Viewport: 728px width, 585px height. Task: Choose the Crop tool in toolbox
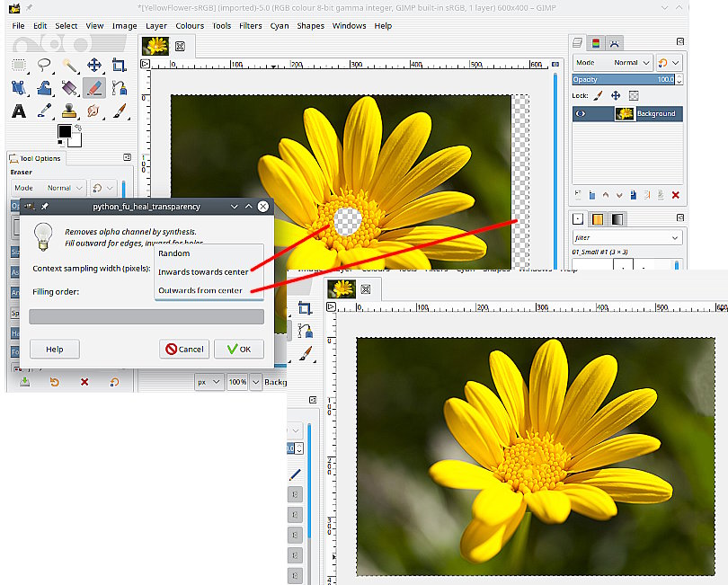[x=119, y=65]
